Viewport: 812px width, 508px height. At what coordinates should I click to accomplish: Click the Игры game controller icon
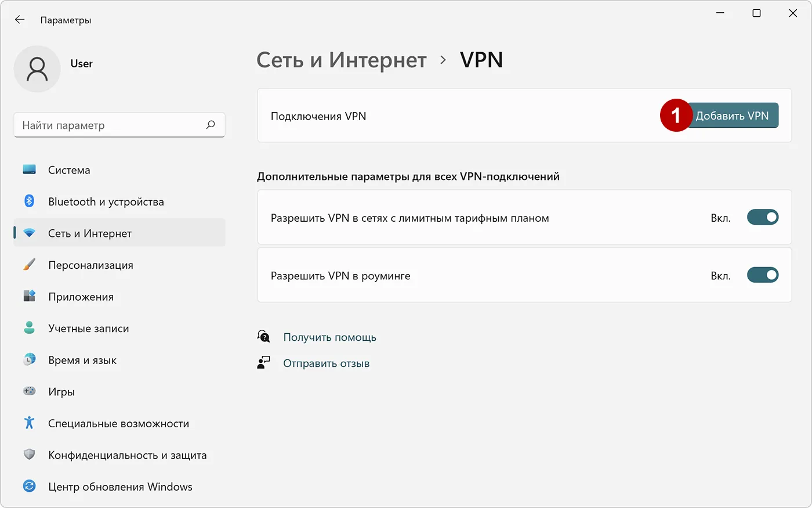pos(29,391)
